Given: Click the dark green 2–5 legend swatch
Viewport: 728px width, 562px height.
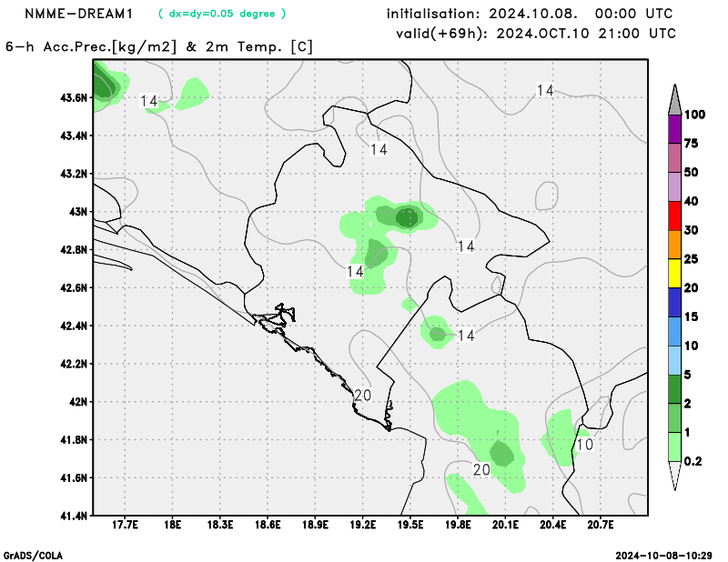Looking at the screenshot, I should [674, 389].
